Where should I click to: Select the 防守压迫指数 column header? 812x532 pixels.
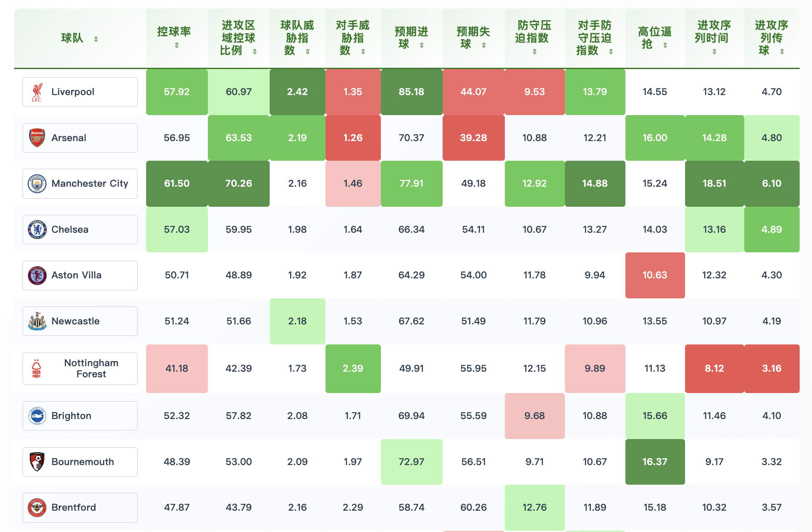point(534,38)
